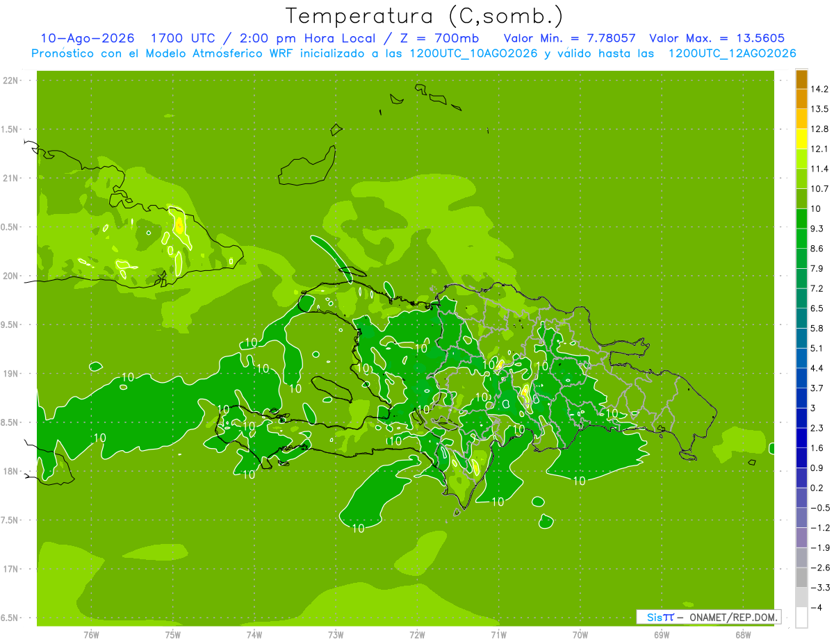This screenshot has height=644, width=834.
Task: Click the colorbar label "9.3"
Action: [x=817, y=229]
